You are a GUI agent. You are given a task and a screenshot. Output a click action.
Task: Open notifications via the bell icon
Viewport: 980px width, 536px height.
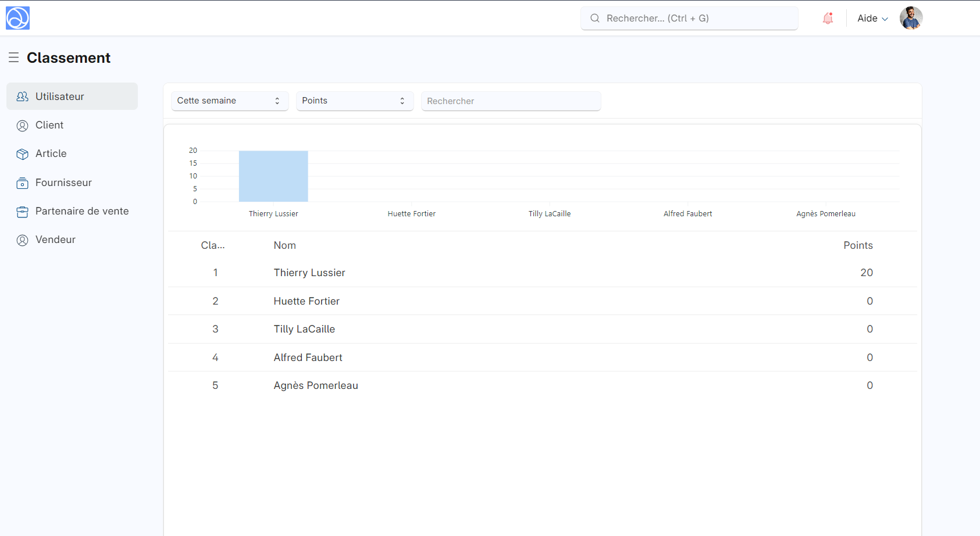[828, 19]
